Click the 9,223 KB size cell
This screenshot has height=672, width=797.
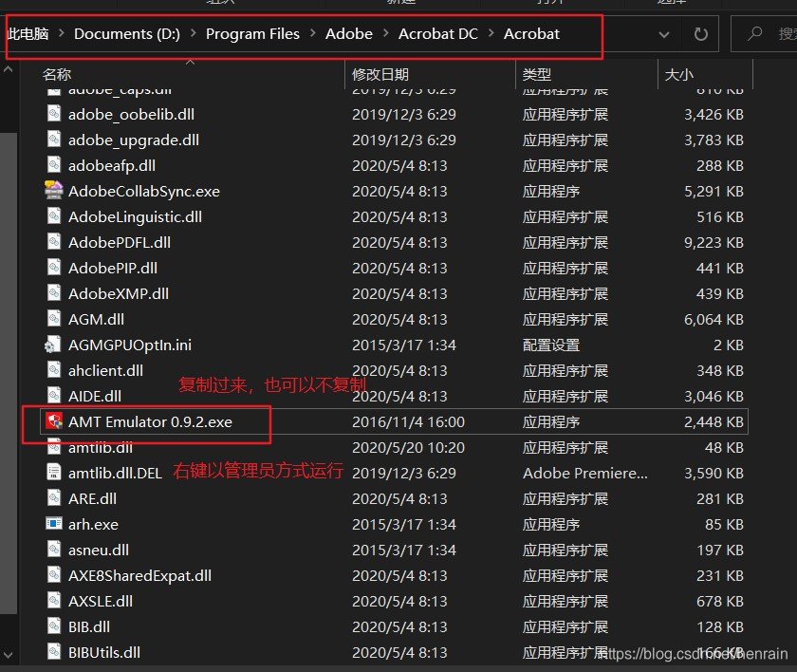coord(714,242)
